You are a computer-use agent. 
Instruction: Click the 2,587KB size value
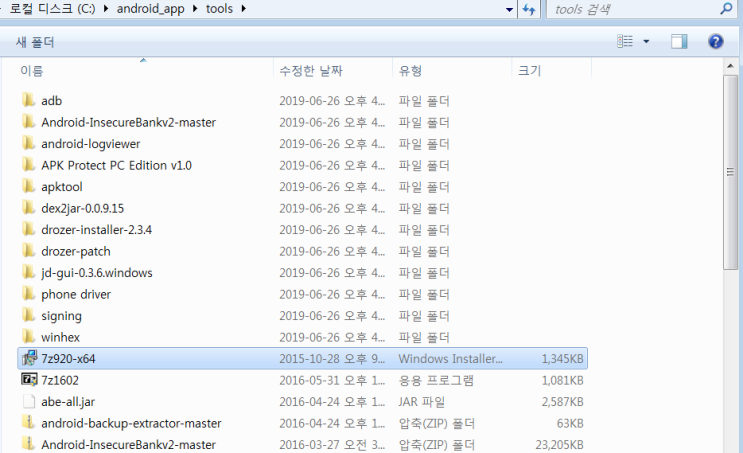pos(562,402)
